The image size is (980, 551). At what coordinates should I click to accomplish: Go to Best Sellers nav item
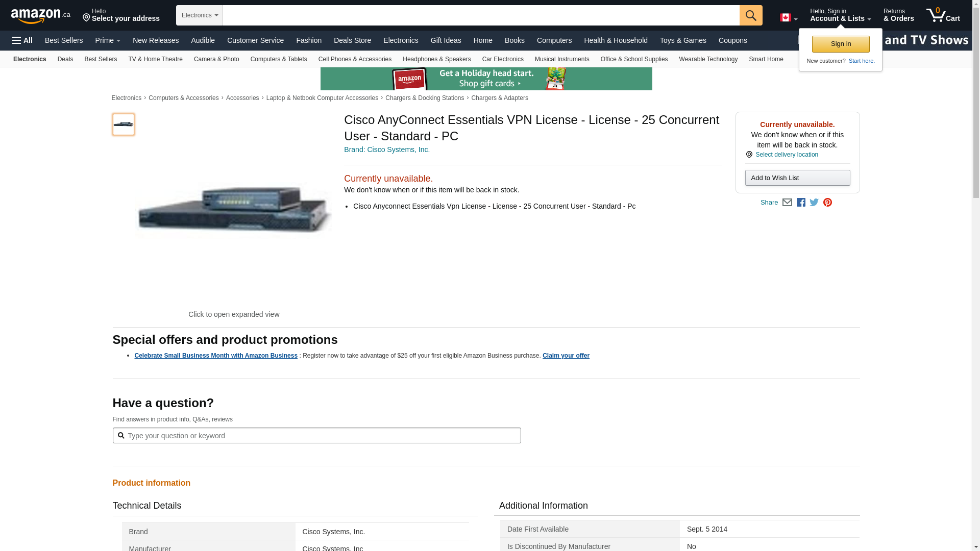[64, 40]
